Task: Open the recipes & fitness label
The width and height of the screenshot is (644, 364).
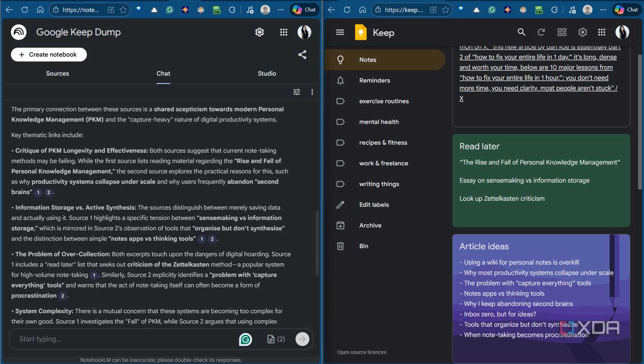Action: [385, 142]
